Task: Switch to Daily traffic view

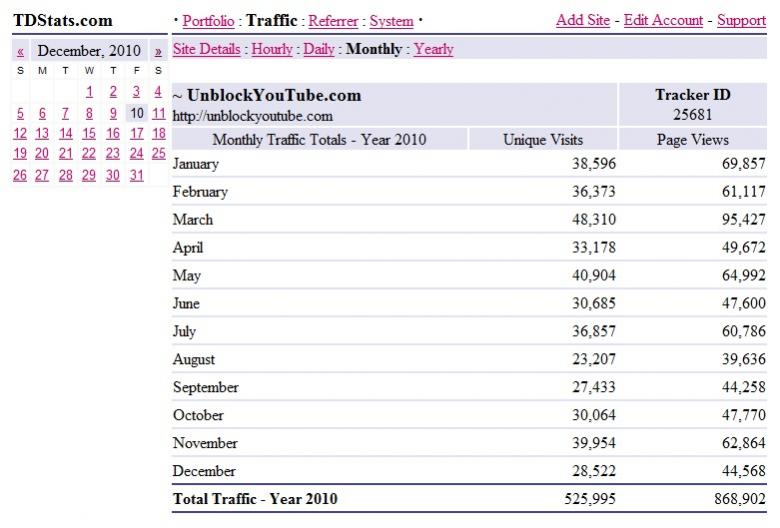Action: 319,48
